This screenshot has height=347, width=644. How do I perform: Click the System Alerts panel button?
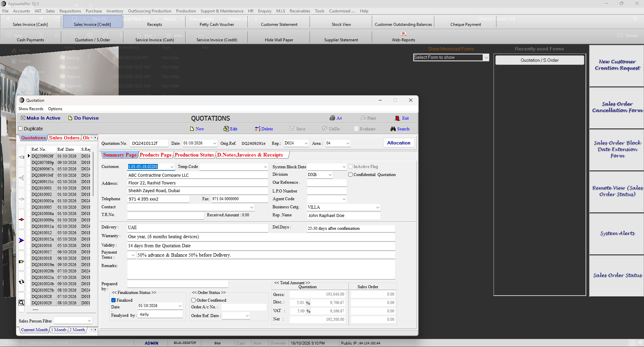coord(617,233)
